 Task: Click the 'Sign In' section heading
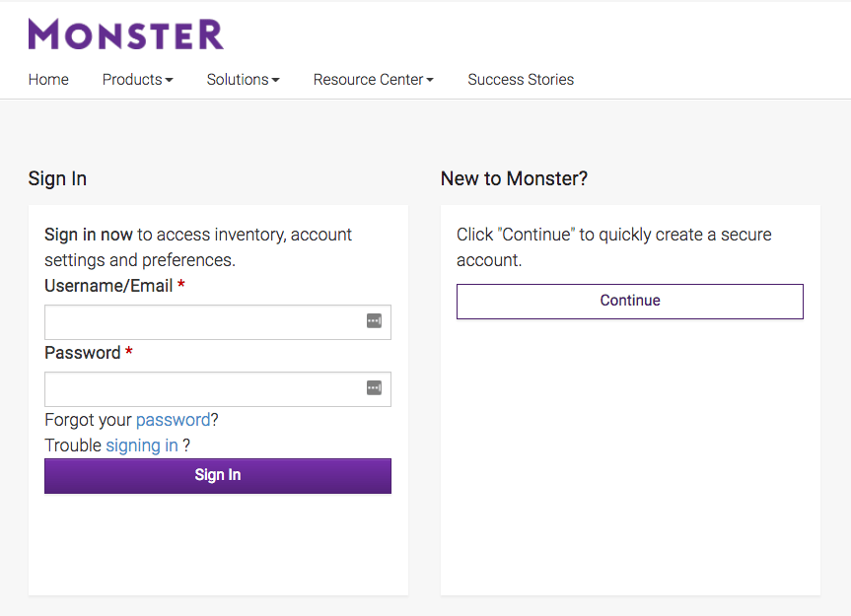tap(56, 178)
